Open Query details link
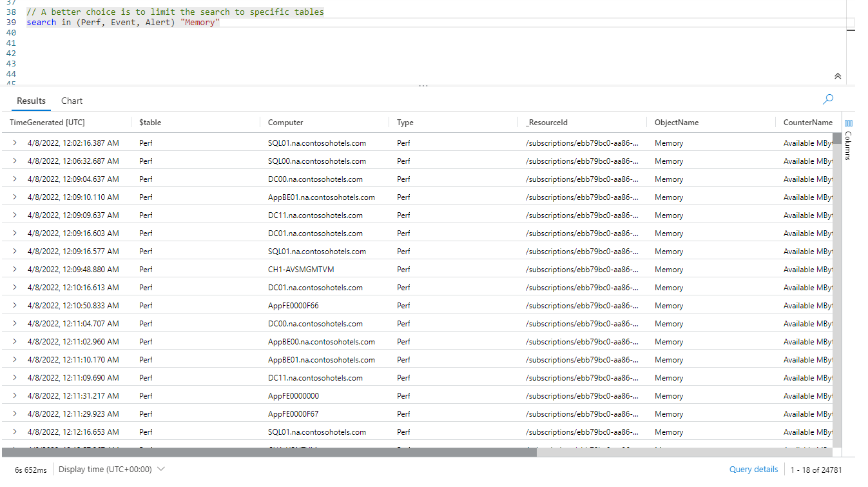The image size is (868, 487). pos(753,470)
